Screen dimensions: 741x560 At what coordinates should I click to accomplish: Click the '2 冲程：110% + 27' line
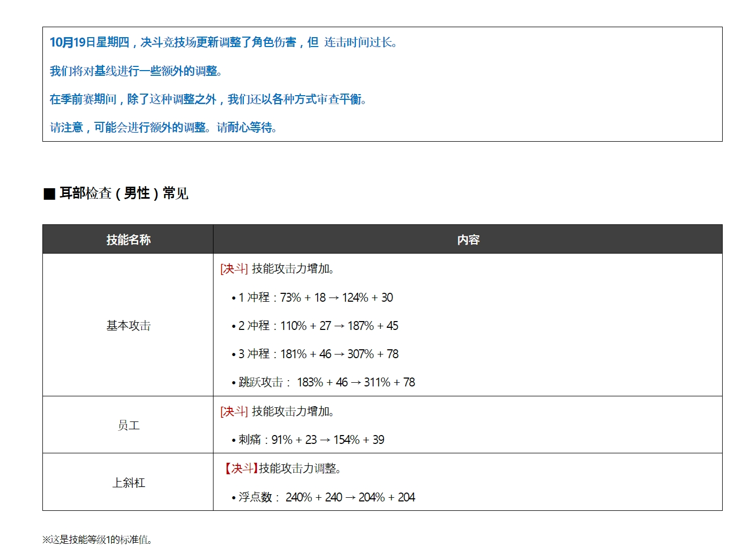pos(315,326)
